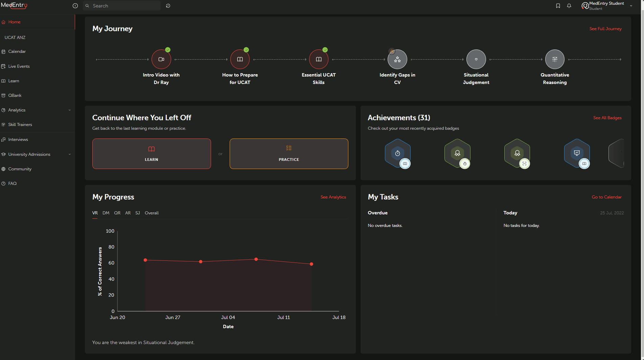644x360 pixels.
Task: Open the Intro Video with Dr Ray step
Action: point(161,59)
